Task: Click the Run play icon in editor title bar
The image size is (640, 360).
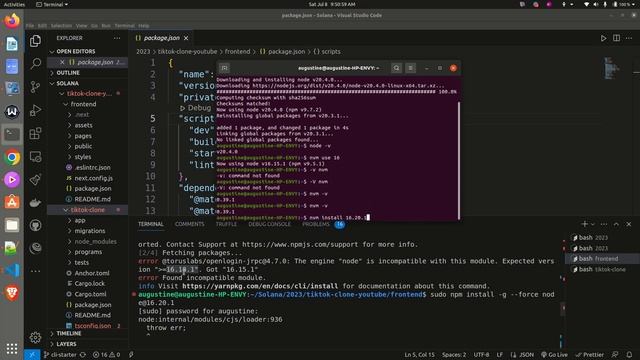Action: (603, 38)
